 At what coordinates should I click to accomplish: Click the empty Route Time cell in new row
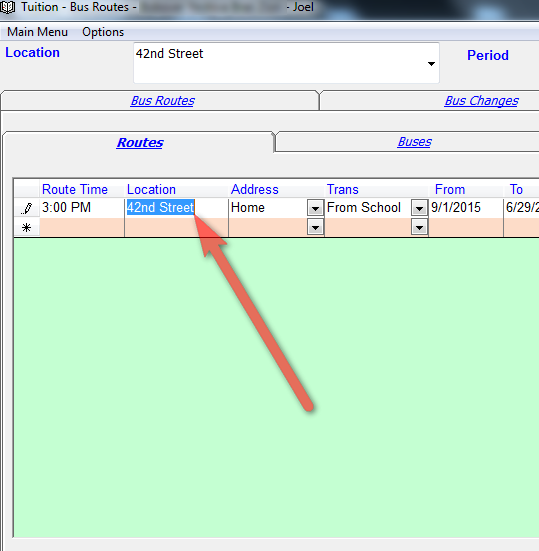click(82, 228)
